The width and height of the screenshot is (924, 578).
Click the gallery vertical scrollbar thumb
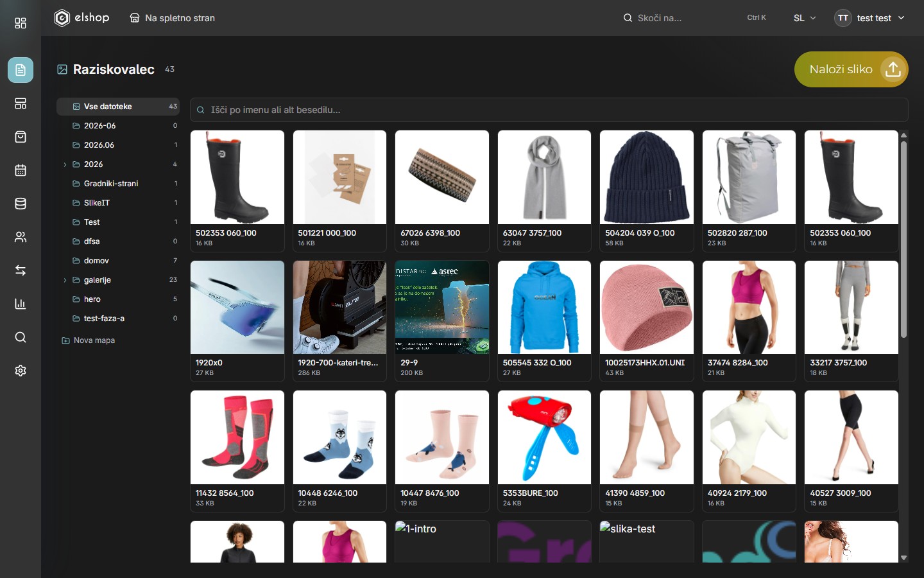[x=903, y=239]
